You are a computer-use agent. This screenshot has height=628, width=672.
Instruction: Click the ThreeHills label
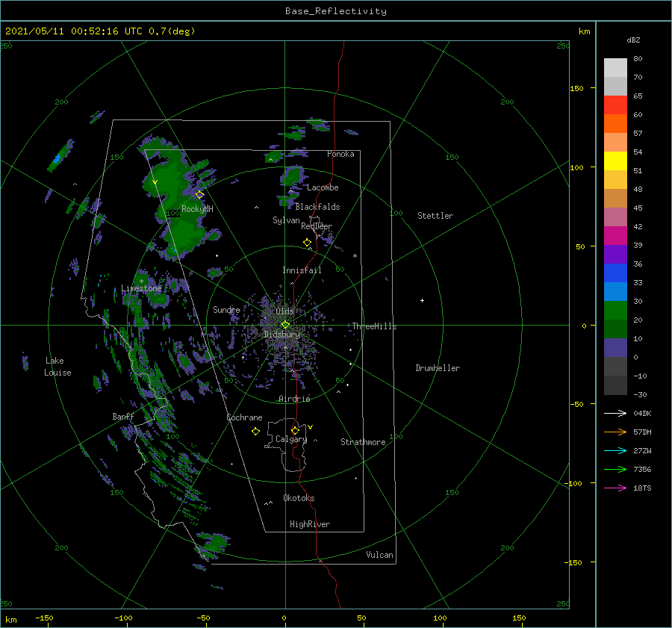click(x=374, y=326)
